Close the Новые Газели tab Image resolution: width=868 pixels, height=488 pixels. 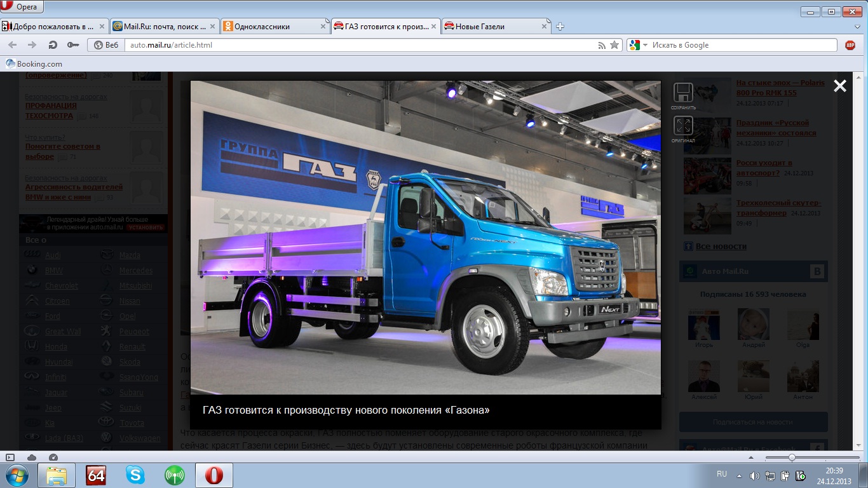click(x=545, y=27)
